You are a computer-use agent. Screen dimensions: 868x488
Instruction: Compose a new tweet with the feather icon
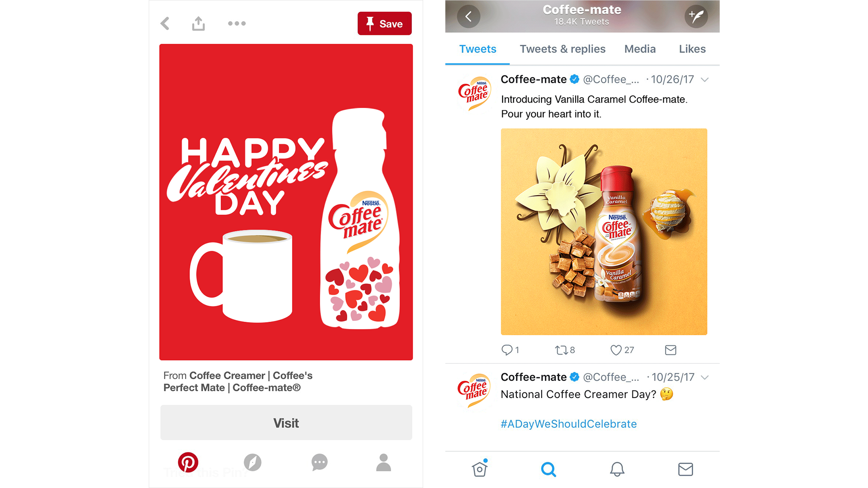coord(696,17)
